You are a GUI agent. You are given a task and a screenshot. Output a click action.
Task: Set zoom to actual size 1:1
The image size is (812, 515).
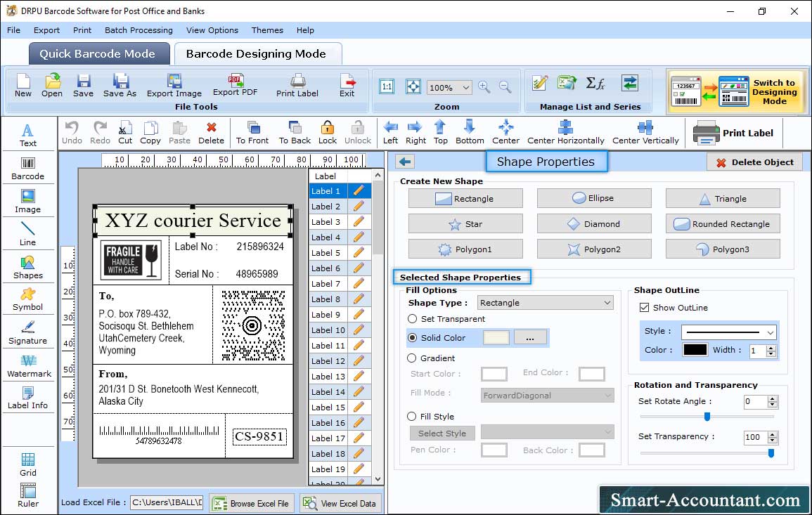[x=387, y=87]
